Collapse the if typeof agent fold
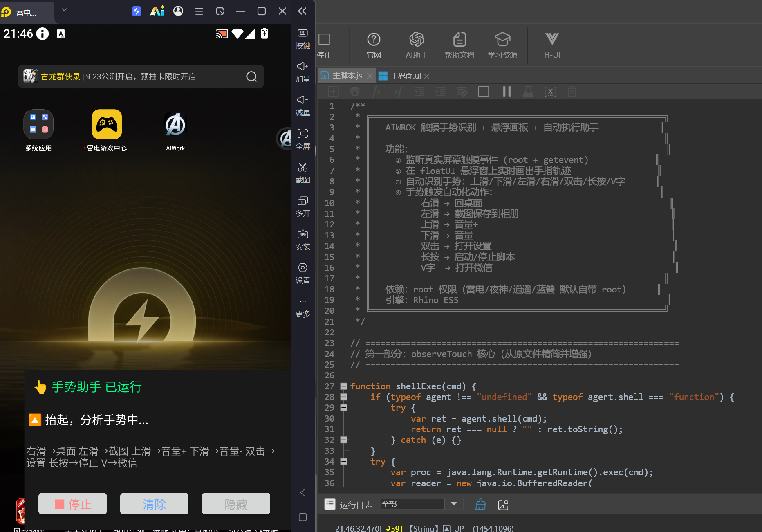762x532 pixels. pyautogui.click(x=344, y=397)
